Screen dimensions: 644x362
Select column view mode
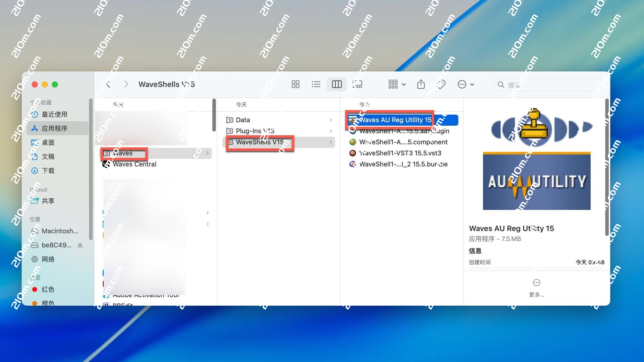(x=337, y=84)
